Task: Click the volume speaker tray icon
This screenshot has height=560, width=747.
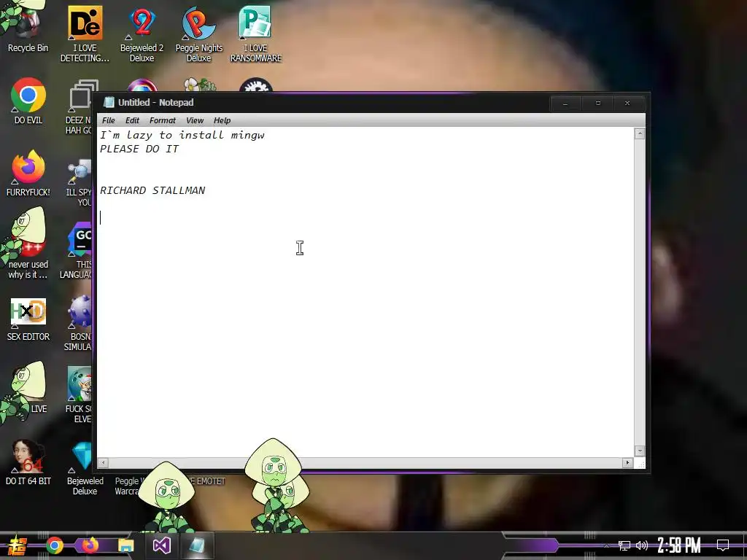Action: click(x=642, y=545)
